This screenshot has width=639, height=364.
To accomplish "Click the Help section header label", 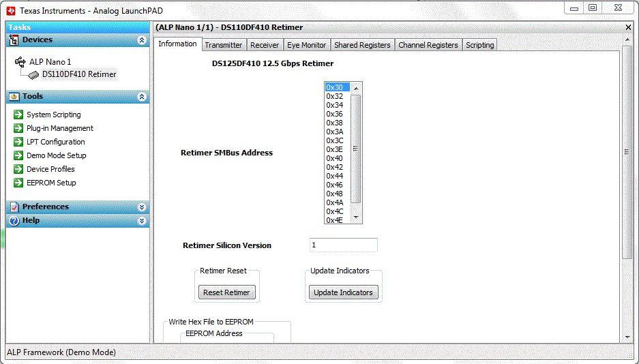I will pos(31,220).
